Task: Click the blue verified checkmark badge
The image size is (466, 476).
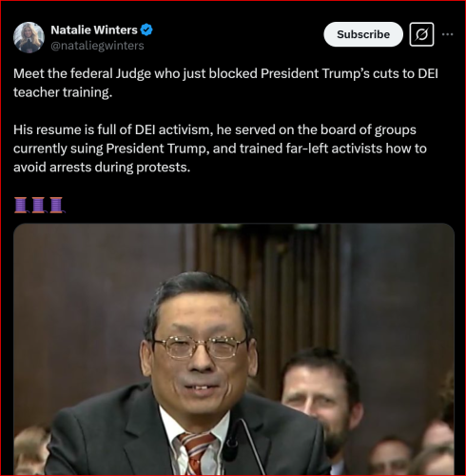Action: [146, 30]
